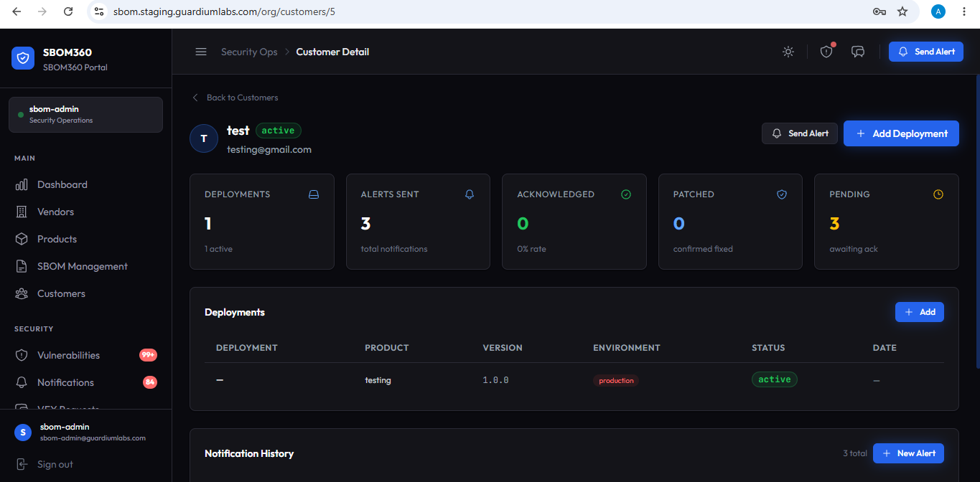
Task: Click the dark Send Alert button beside Add Deployment
Action: pos(800,133)
